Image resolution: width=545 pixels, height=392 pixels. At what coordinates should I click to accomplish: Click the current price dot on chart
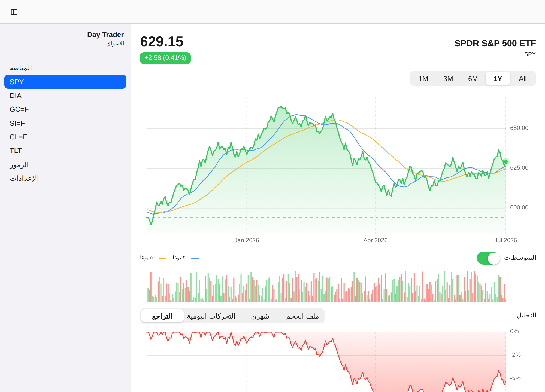coord(506,162)
